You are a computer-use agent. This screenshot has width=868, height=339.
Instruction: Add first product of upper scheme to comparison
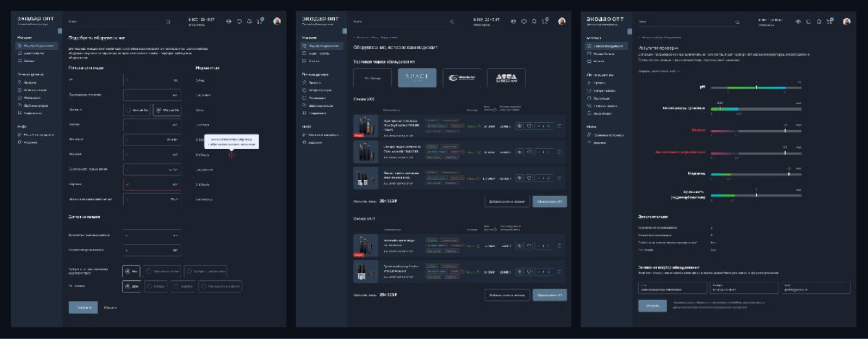point(520,126)
